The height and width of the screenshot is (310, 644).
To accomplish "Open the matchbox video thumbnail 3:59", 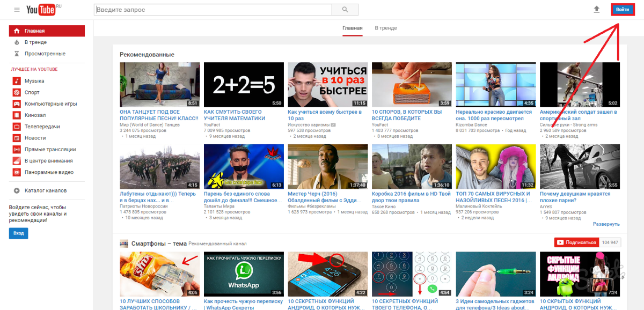I will (412, 85).
